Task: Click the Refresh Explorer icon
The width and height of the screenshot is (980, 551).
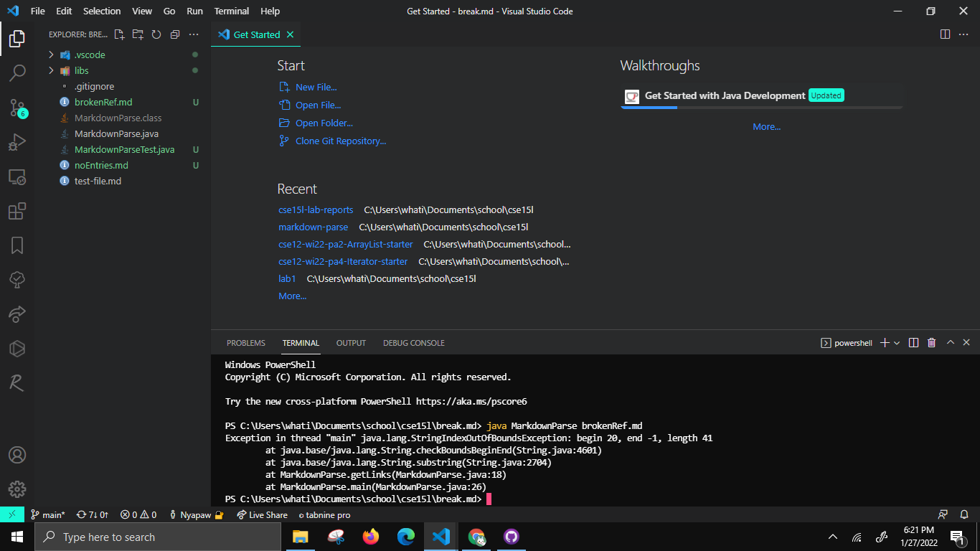Action: tap(156, 34)
